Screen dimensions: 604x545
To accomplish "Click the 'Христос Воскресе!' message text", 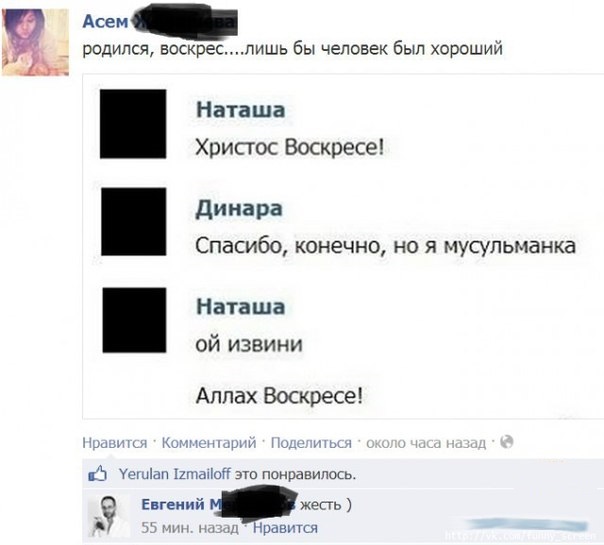I will [x=290, y=147].
